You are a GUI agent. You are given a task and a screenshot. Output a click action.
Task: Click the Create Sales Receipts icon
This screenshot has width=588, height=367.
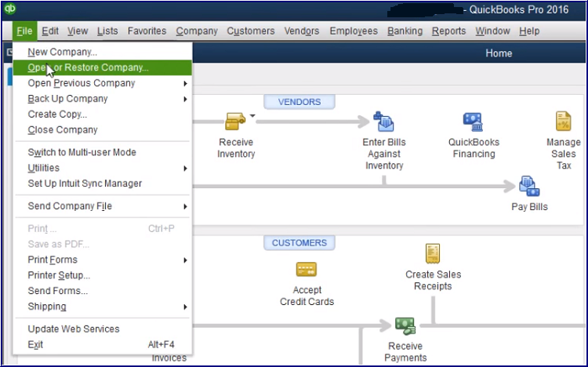point(432,253)
